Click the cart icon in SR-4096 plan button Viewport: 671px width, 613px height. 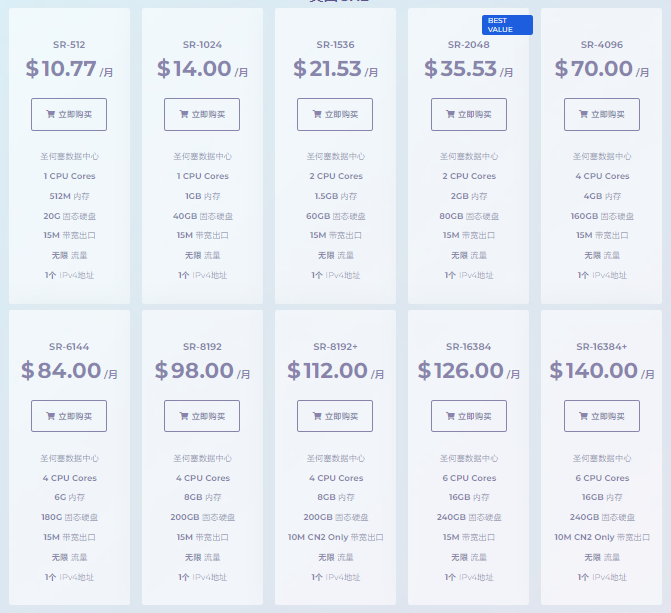583,114
